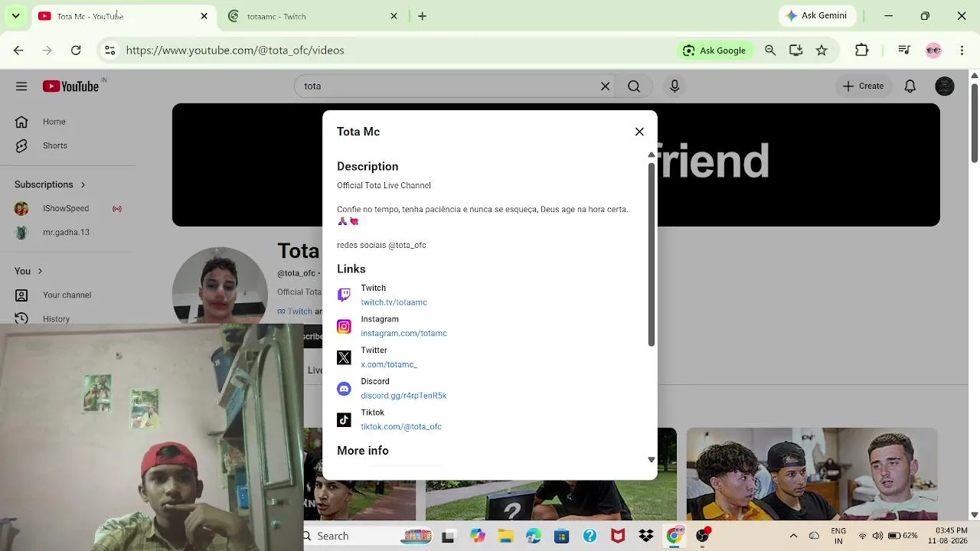Screen dimensions: 980x551
Task: Open the tiktok.com/@tota_ofc link
Action: tap(401, 427)
